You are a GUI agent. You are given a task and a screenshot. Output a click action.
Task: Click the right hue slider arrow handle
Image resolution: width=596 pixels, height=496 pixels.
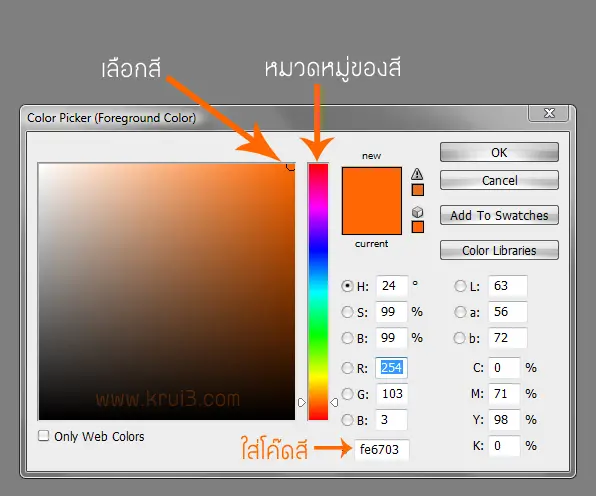tap(334, 402)
